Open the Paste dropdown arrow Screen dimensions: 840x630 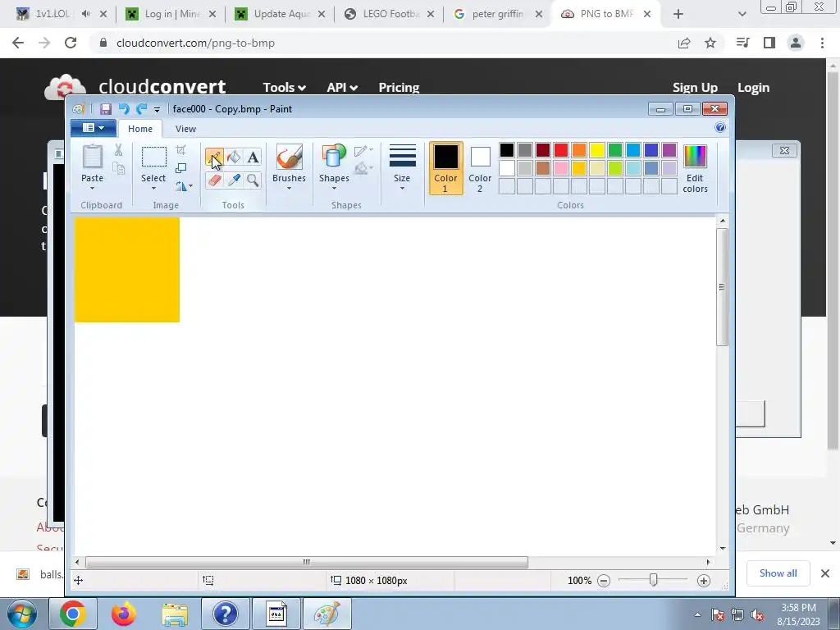pyautogui.click(x=92, y=189)
